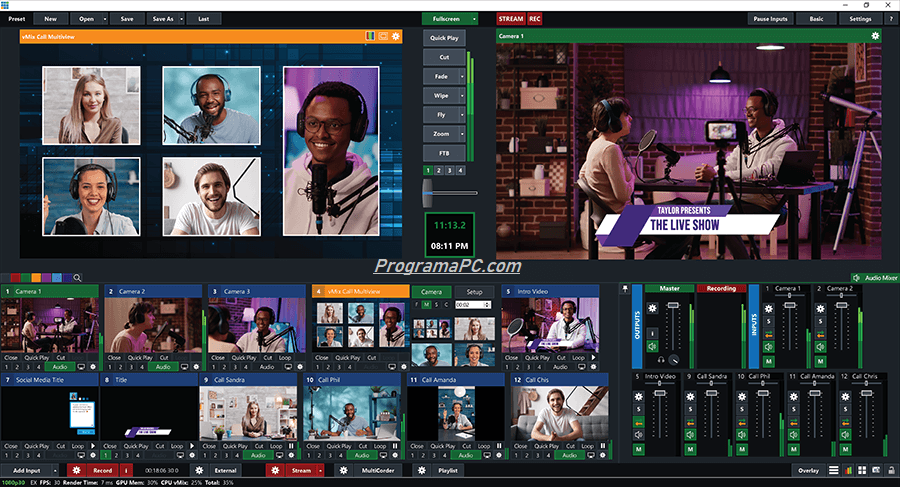Open settings gear on Camera 1 output header
Screen dimensions: 900x487
pos(876,35)
